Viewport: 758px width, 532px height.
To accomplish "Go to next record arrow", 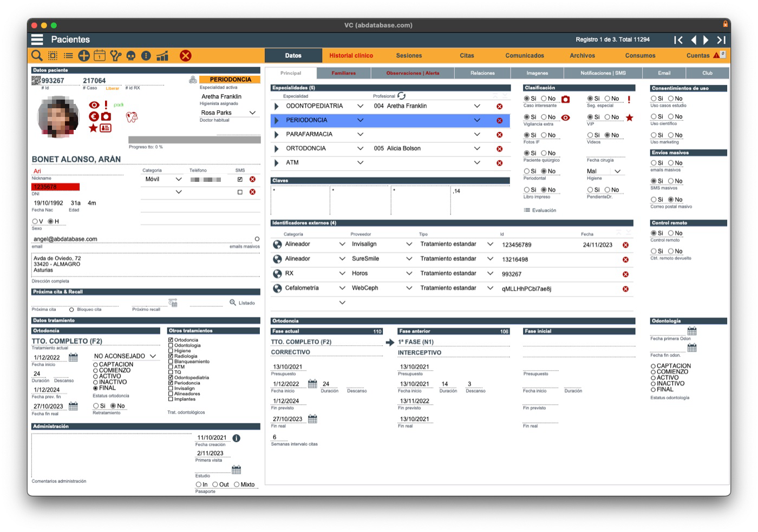I will [706, 40].
